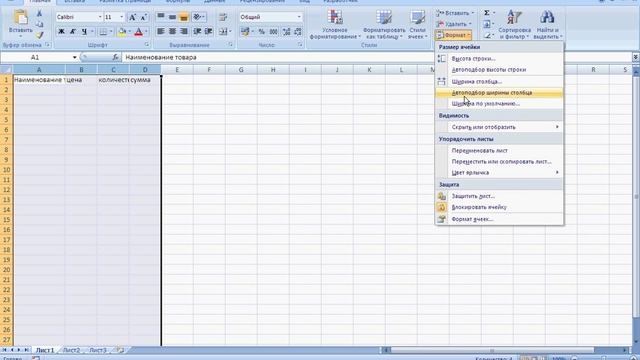Open Формат ячеек dialog from menu
Viewport: 640px width, 360px height.
[500, 219]
